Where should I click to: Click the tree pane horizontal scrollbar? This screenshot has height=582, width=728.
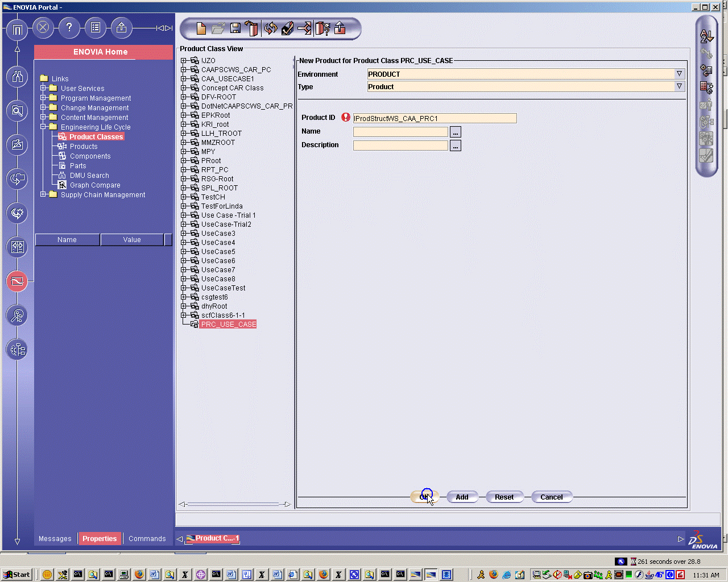234,504
